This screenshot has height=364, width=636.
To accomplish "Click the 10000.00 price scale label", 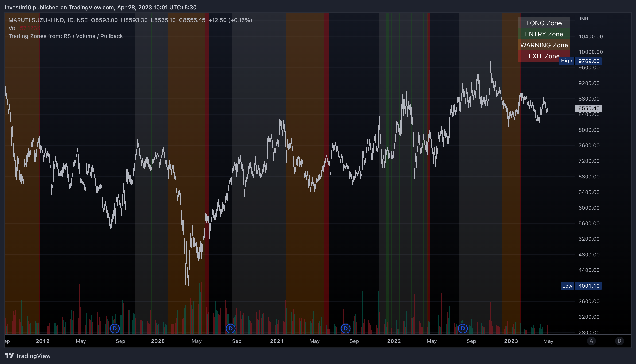I will 590,52.
